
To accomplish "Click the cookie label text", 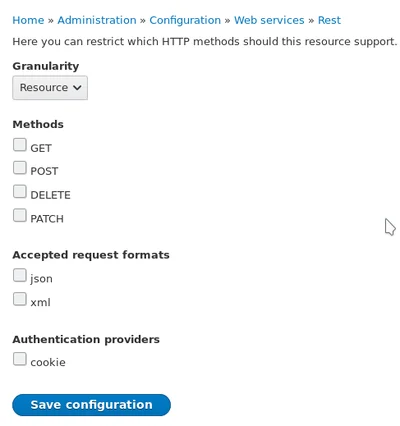I will 48,362.
